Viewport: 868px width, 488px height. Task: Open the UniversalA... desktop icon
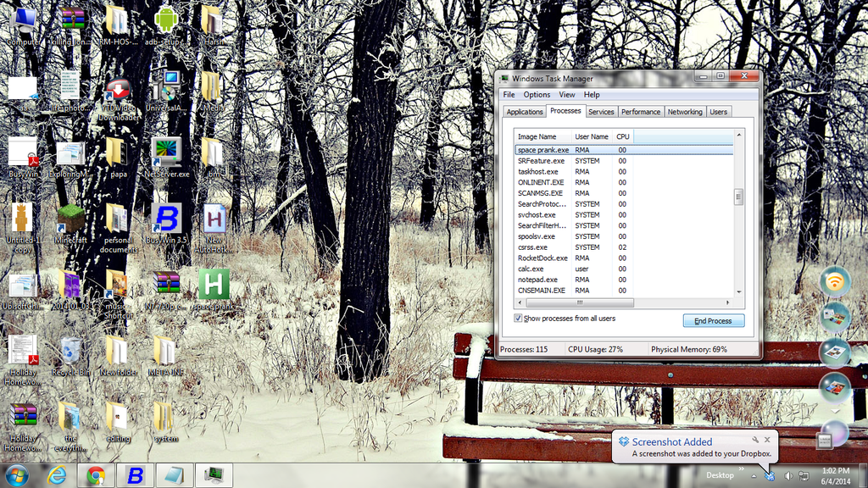point(166,91)
